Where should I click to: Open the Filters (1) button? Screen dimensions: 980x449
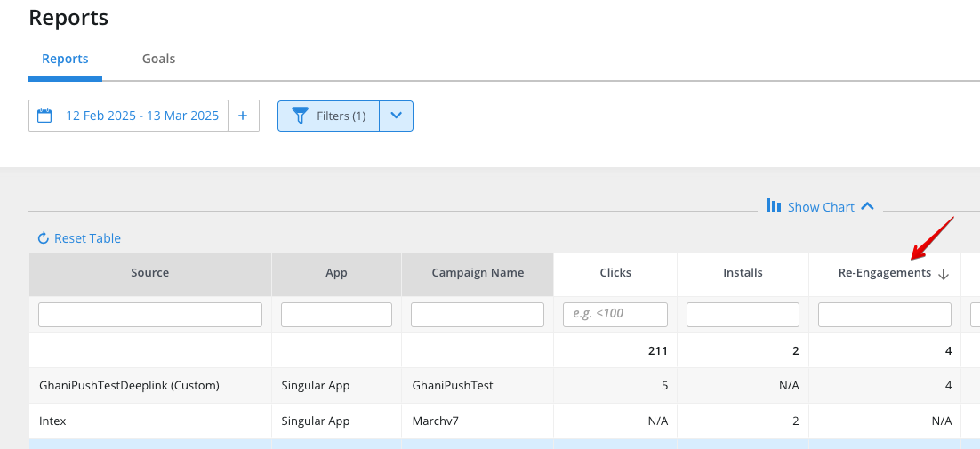pos(329,116)
